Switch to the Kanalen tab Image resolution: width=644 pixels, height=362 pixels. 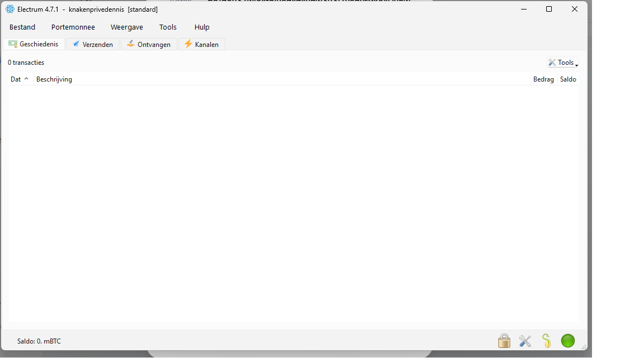click(201, 45)
